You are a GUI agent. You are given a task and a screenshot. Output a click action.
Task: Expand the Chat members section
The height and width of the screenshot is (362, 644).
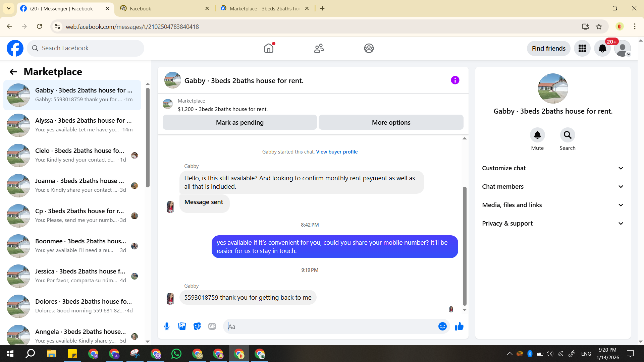[553, 187]
